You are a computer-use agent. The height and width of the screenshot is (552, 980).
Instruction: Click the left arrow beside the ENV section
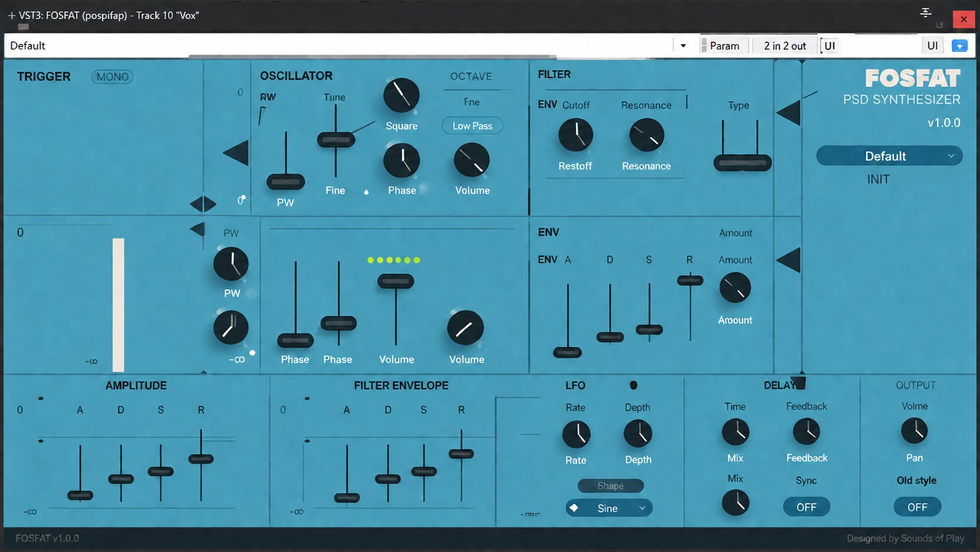coord(788,260)
